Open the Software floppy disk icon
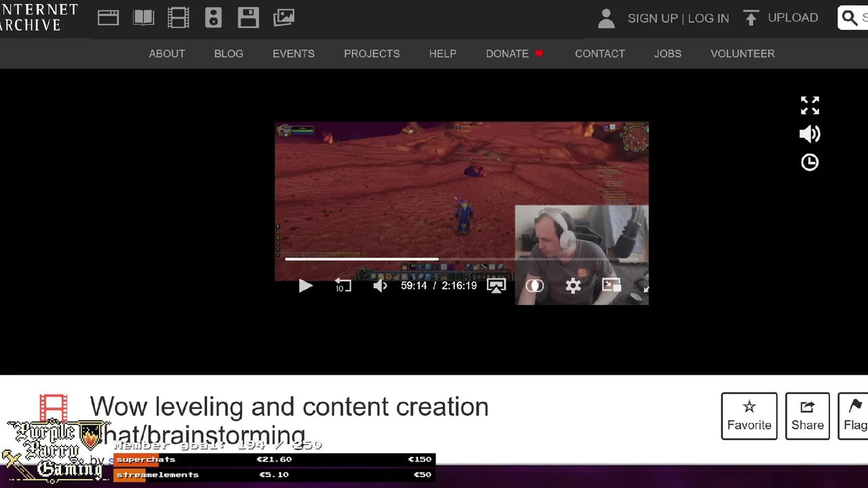This screenshot has width=868, height=488. [x=248, y=18]
